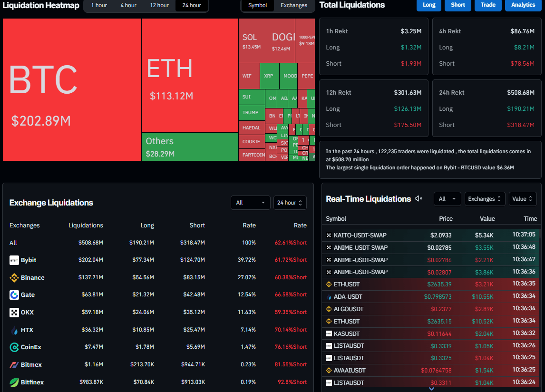Click the blue Trade button
Screen dimensions: 545x392
pos(488,5)
